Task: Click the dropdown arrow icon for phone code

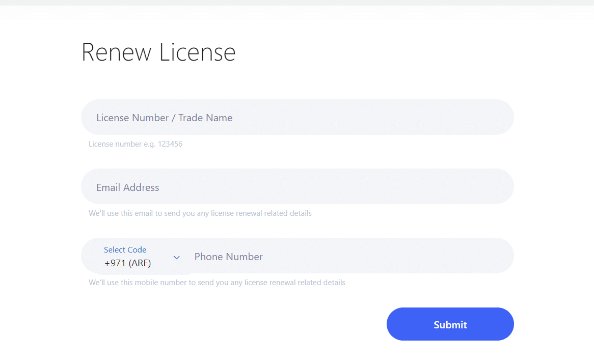Action: (177, 257)
